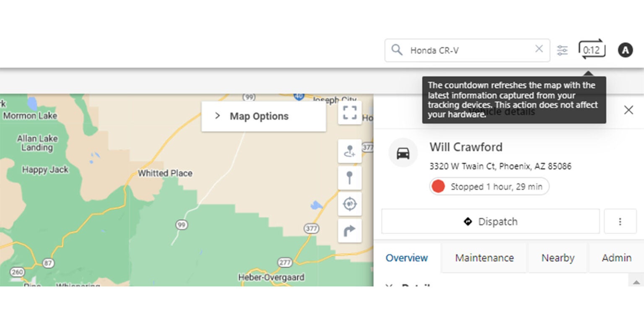
Task: Open the Nearby tab
Action: pyautogui.click(x=558, y=258)
